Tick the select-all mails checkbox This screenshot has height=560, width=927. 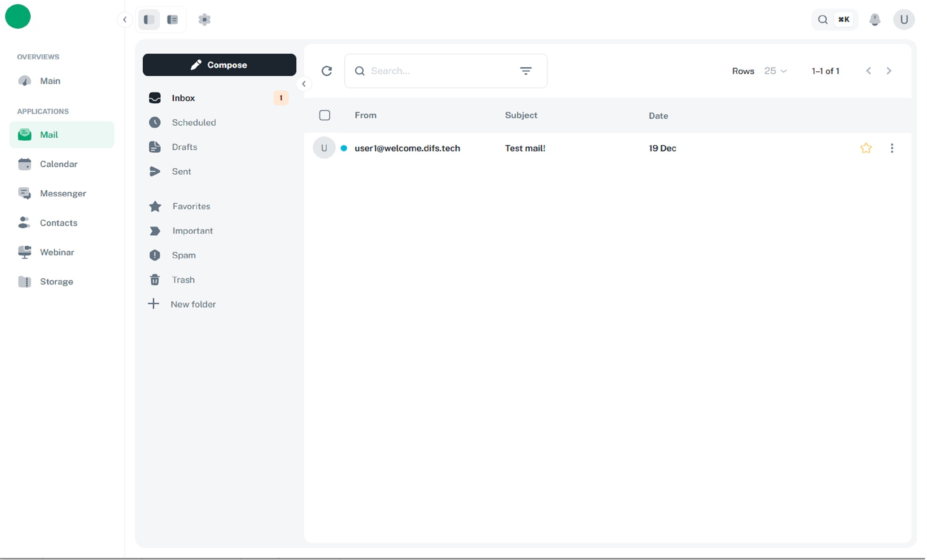[x=325, y=115]
